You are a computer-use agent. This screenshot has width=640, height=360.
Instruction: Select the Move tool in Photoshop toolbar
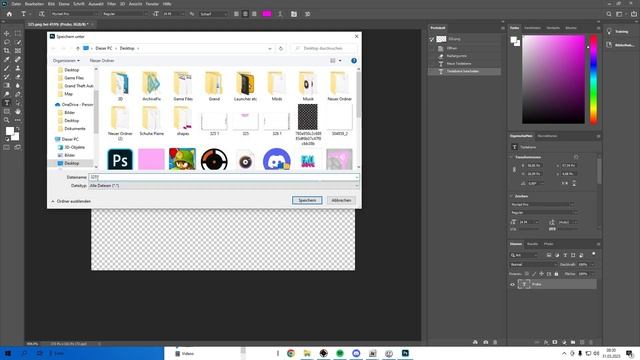7,33
